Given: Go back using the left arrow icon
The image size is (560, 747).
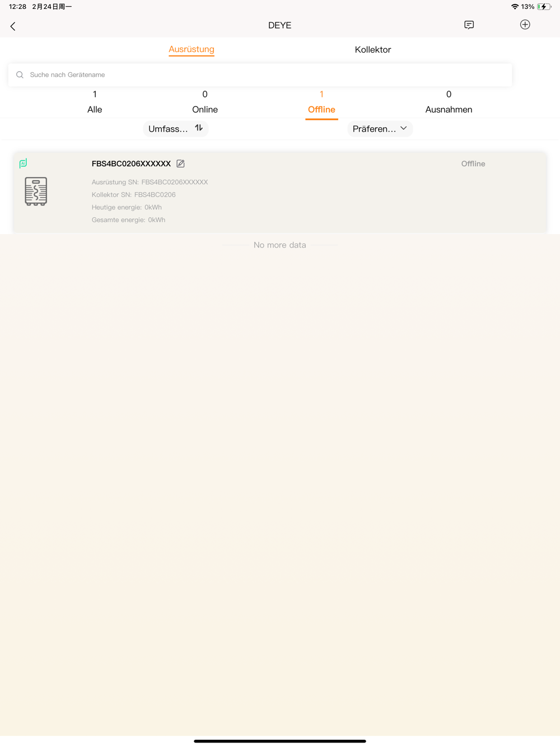Looking at the screenshot, I should click(13, 26).
